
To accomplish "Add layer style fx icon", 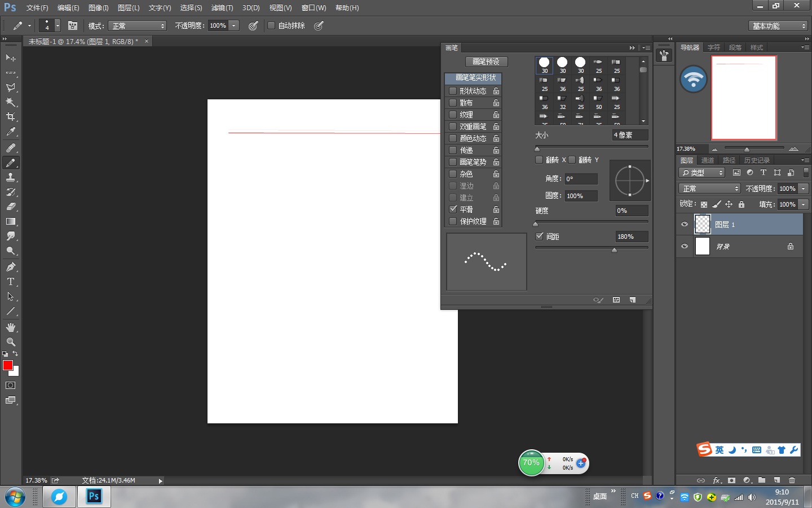I will (x=717, y=480).
